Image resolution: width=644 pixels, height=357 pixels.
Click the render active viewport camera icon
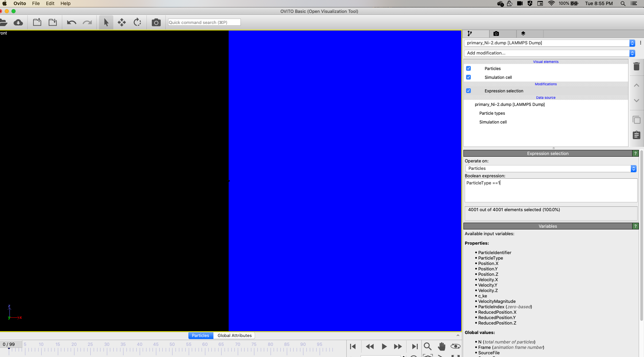point(156,23)
